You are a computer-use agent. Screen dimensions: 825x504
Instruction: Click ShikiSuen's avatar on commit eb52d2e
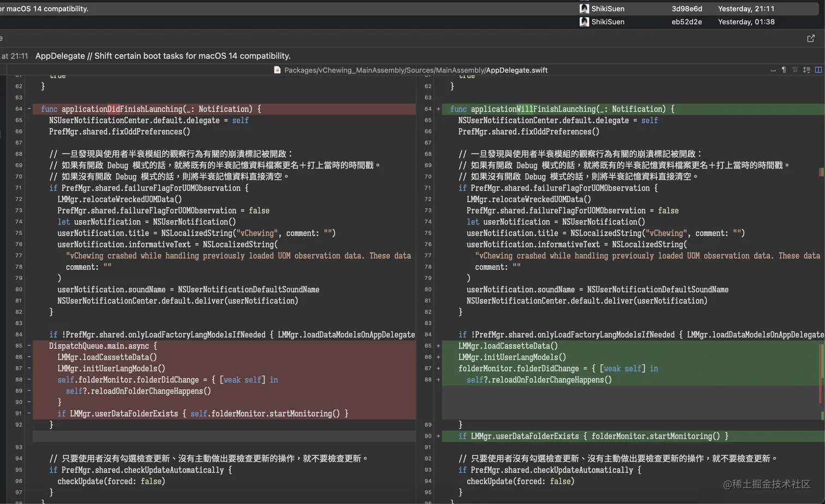(584, 22)
